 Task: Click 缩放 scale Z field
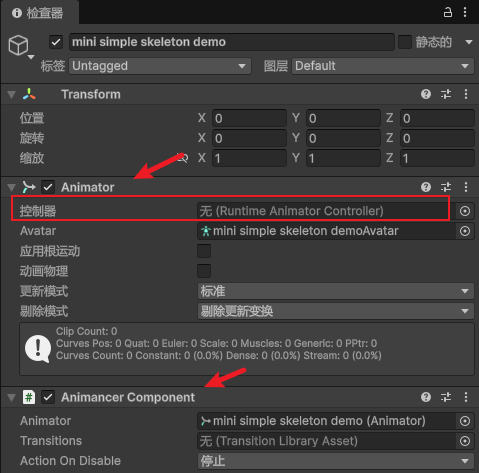437,158
